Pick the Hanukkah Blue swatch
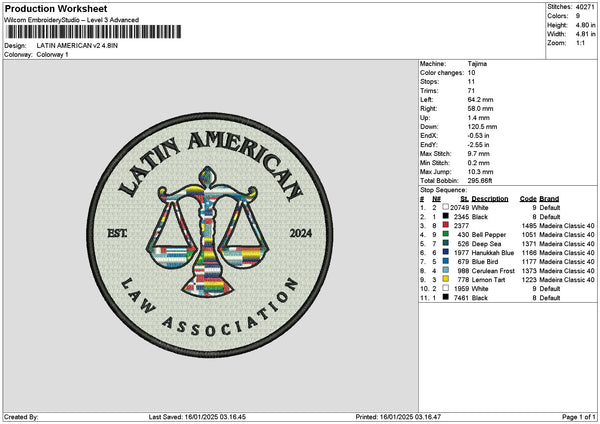Image resolution: width=600 pixels, height=424 pixels. coord(445,252)
